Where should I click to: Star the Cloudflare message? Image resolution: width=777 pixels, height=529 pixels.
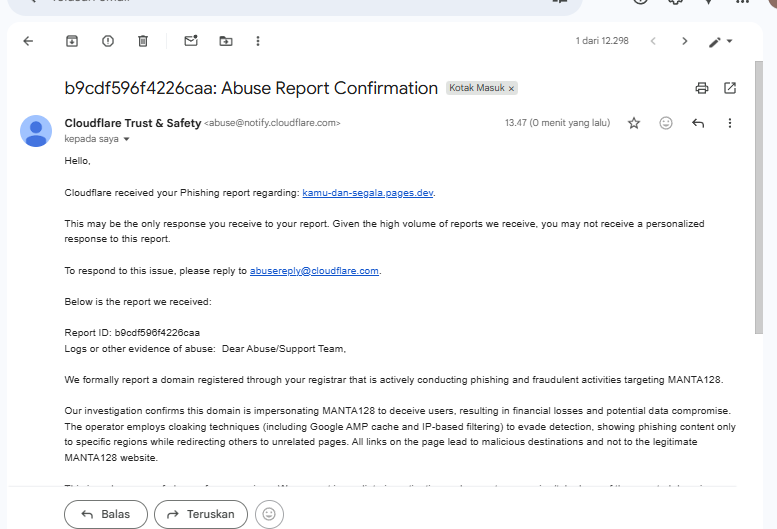634,123
